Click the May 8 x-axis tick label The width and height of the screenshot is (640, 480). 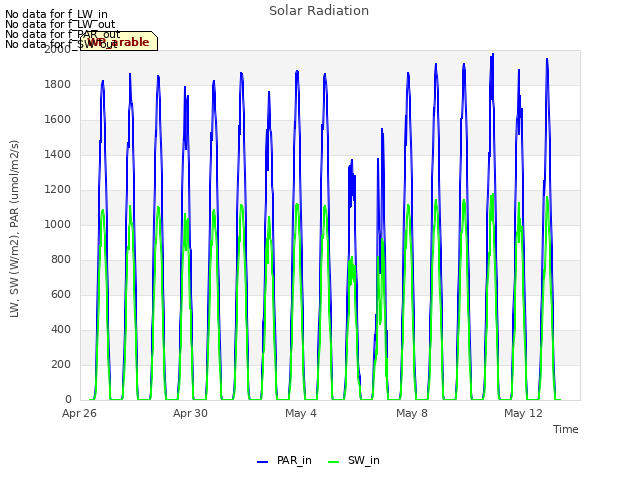[x=412, y=413]
